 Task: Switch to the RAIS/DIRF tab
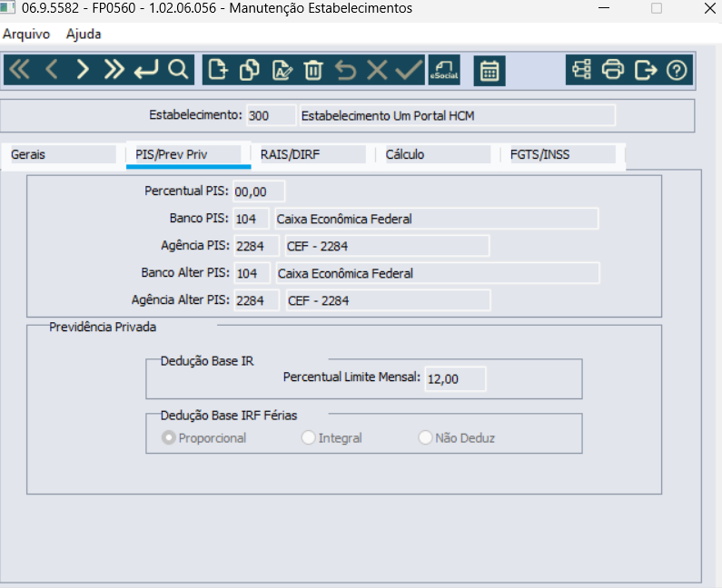click(x=313, y=154)
